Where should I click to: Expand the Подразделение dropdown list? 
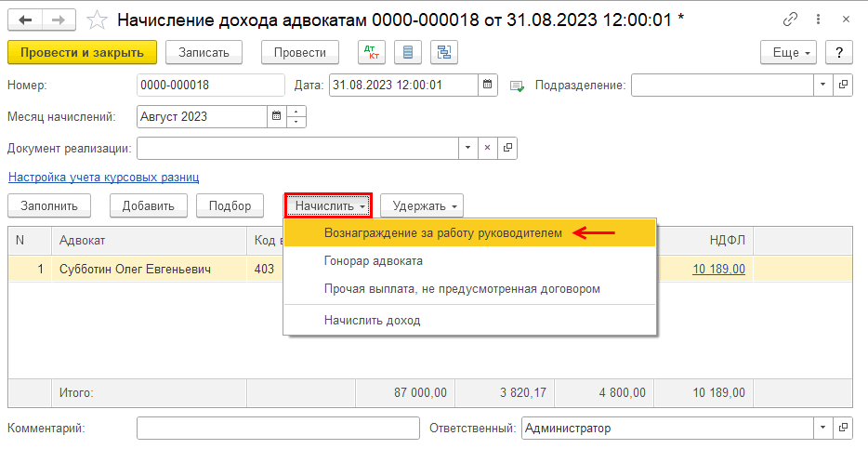tap(822, 86)
